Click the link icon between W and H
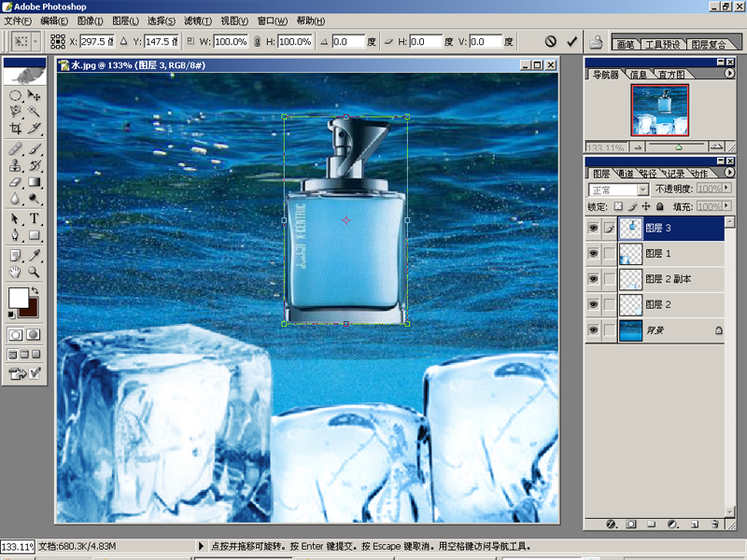 pyautogui.click(x=258, y=42)
